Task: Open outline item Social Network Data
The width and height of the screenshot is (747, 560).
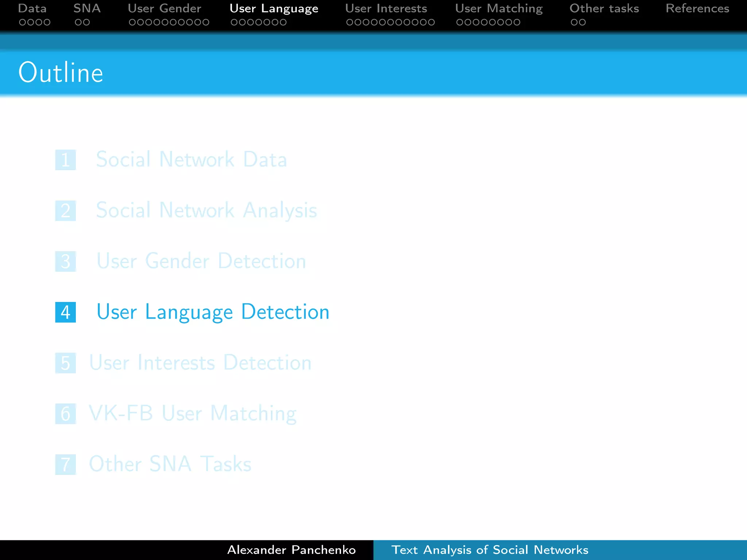Action: 191,159
